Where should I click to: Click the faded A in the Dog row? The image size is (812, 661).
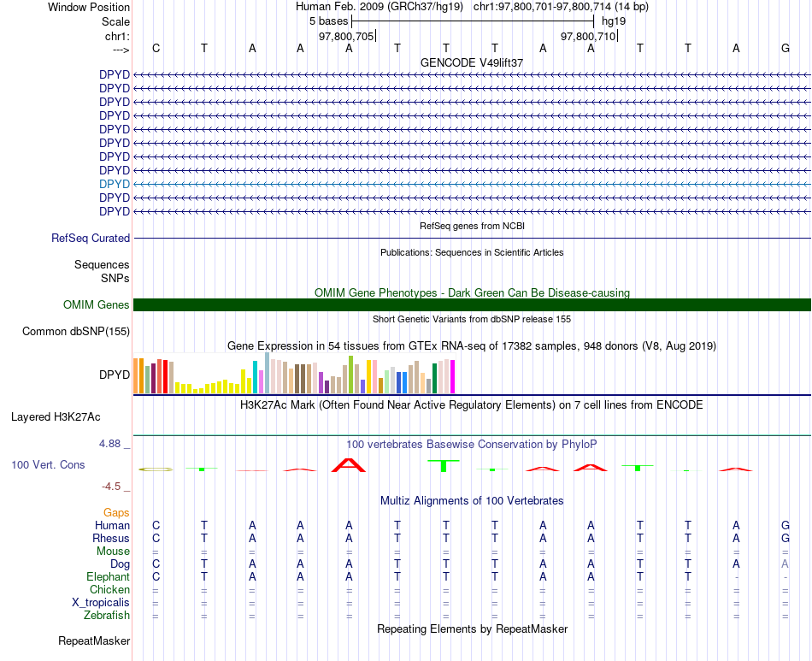click(x=785, y=564)
